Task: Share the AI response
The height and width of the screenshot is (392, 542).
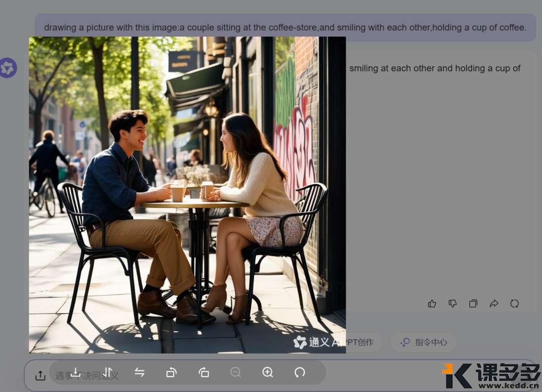Action: click(x=494, y=303)
